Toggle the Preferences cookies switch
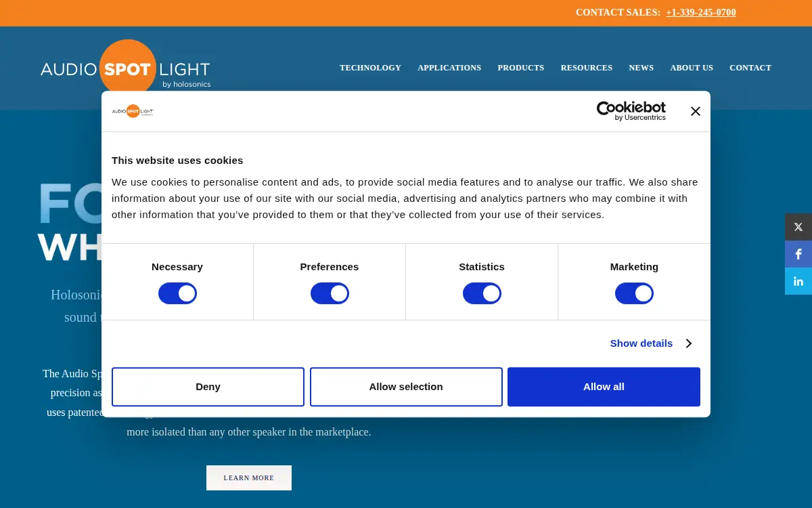This screenshot has height=508, width=812. pyautogui.click(x=330, y=293)
